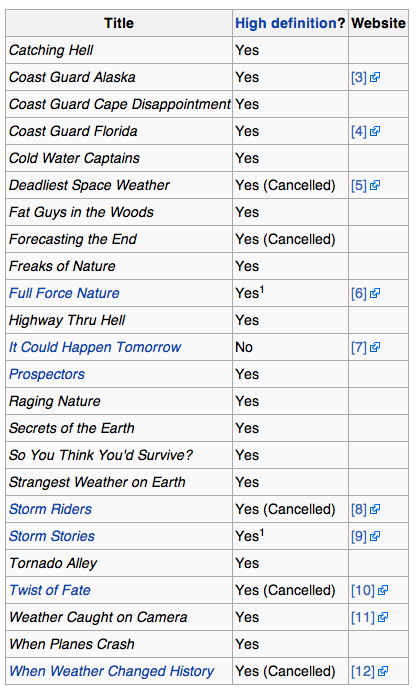
Task: Click website reference [11] for Weather Caught on Camera
Action: point(363,617)
